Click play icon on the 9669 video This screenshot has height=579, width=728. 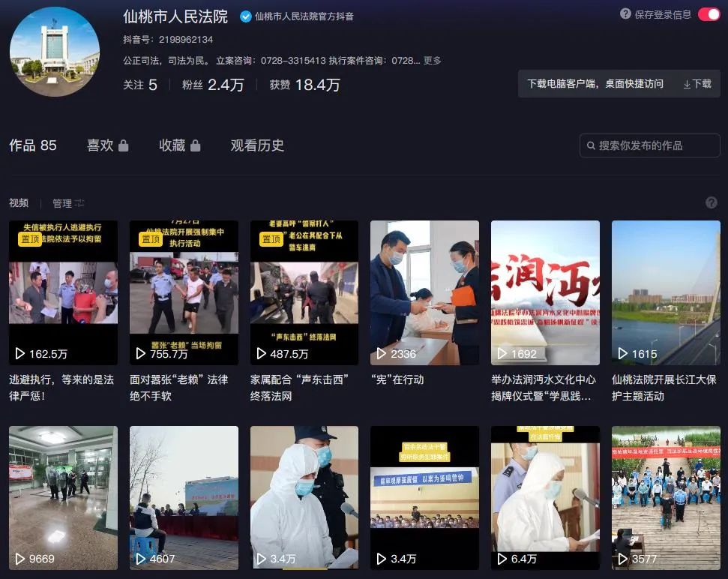coord(19,559)
